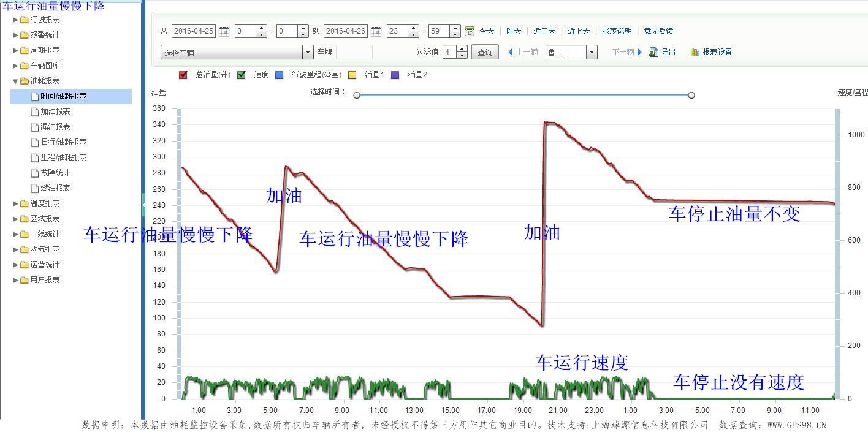Screen dimensions: 868x432
Task: Open the 燃油报表 report
Action: coord(55,188)
